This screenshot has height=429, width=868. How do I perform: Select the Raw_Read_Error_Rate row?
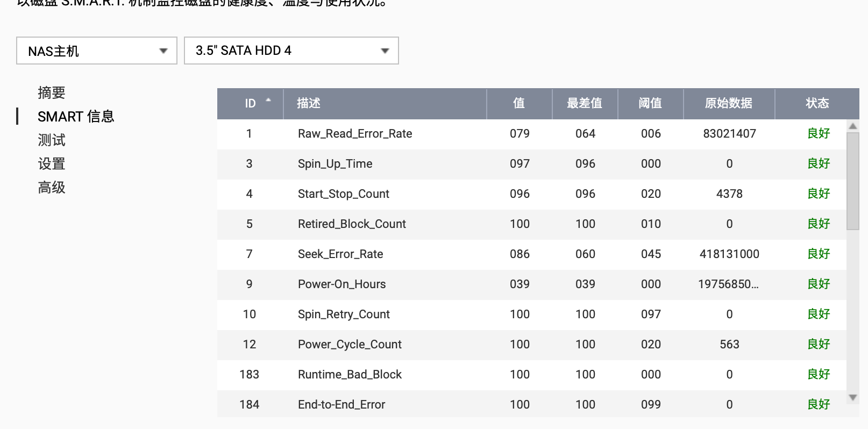point(355,134)
